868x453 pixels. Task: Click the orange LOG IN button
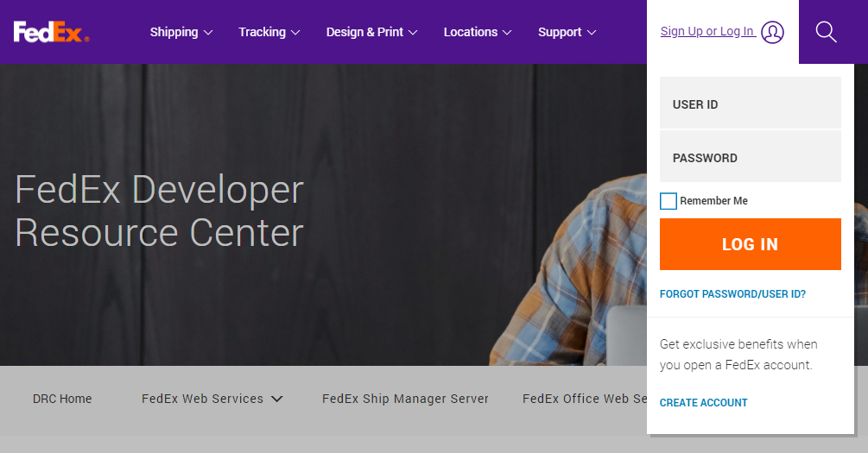[750, 244]
